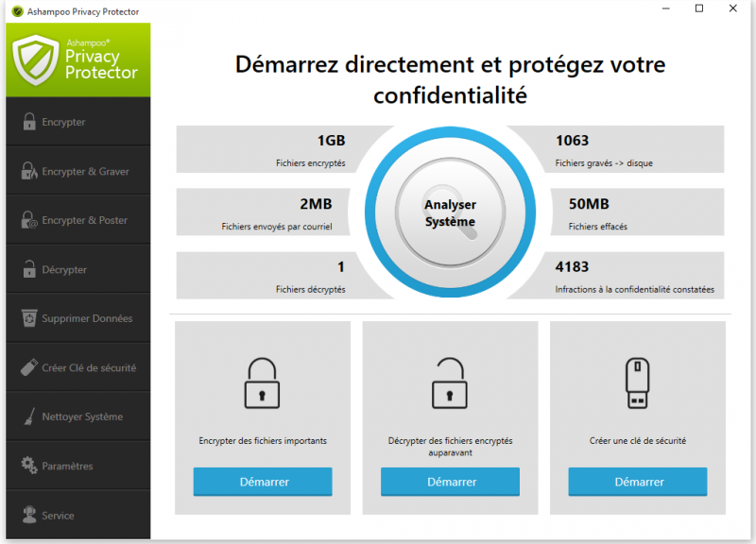Click Démarrer under encrypt important files
Viewport: 756px width, 544px height.
point(262,482)
